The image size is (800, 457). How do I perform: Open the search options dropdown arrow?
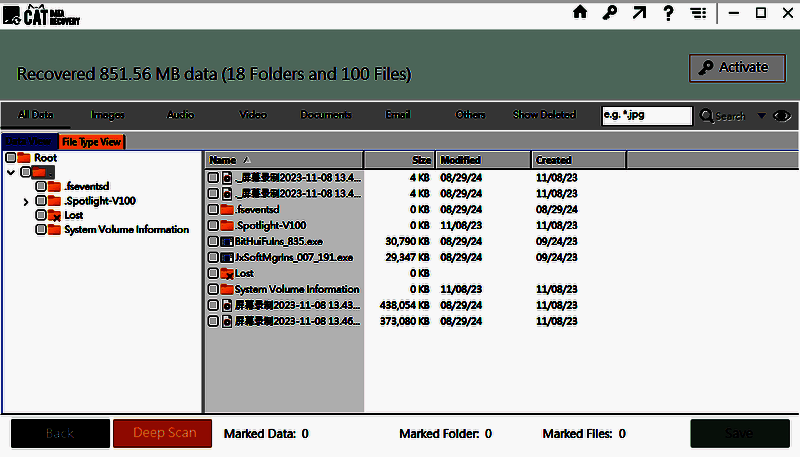[761, 116]
